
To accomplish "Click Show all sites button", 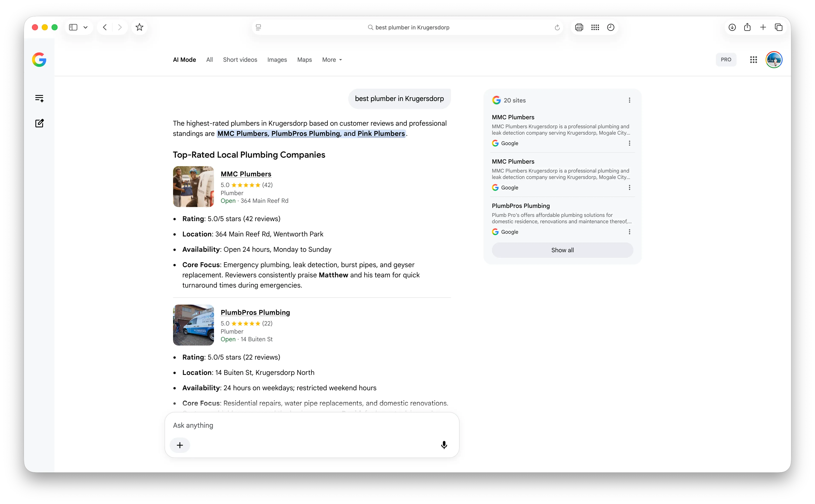I will (562, 250).
